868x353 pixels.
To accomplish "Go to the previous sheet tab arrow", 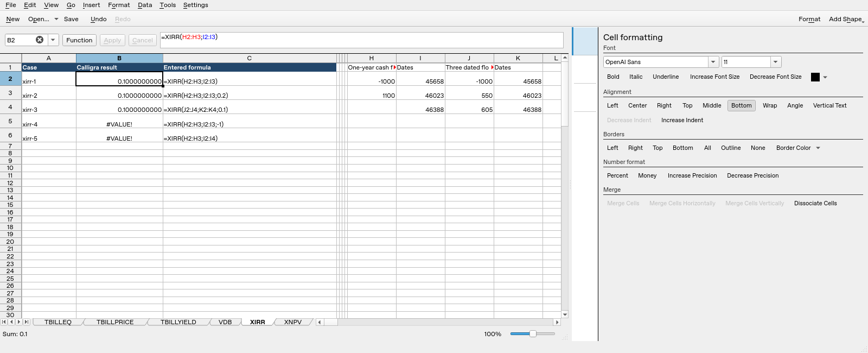I will [x=11, y=322].
